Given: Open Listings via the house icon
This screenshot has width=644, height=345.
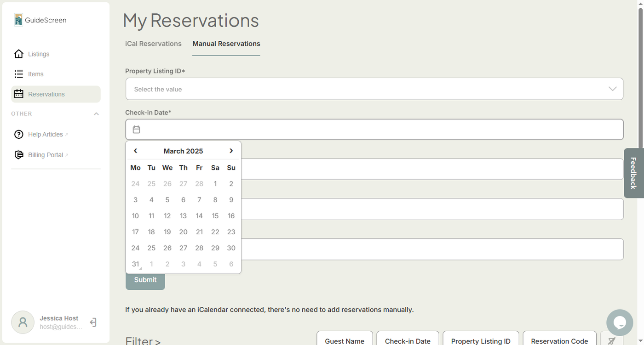Looking at the screenshot, I should click(x=19, y=54).
